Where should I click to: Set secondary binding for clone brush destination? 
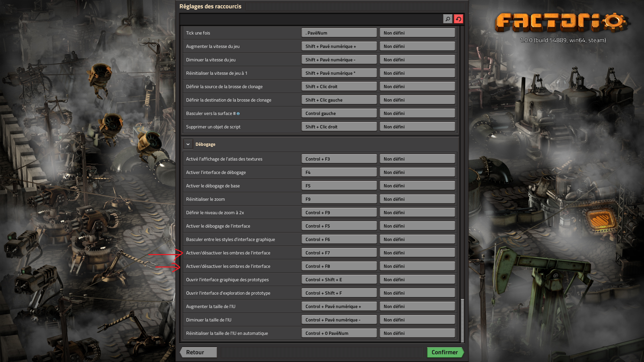(417, 100)
